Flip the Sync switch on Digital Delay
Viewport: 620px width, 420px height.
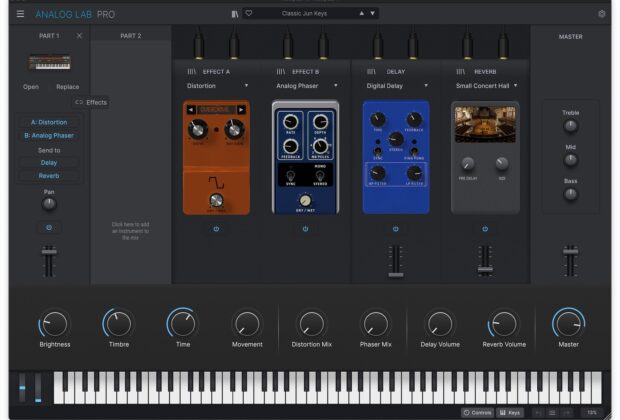[x=378, y=151]
